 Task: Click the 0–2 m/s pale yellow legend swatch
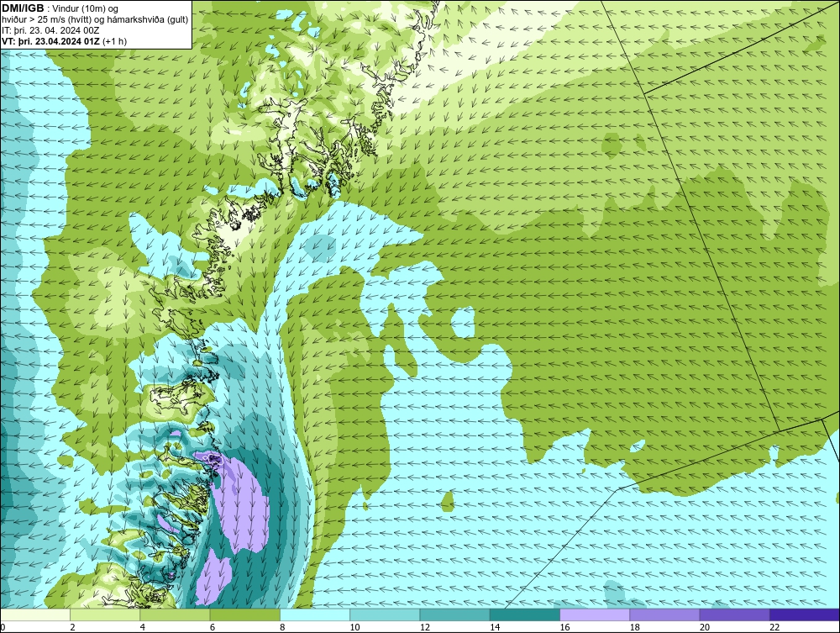(x=34, y=615)
